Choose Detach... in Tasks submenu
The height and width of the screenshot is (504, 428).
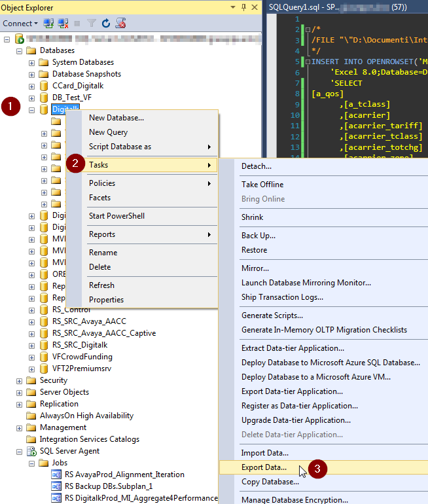click(323, 166)
